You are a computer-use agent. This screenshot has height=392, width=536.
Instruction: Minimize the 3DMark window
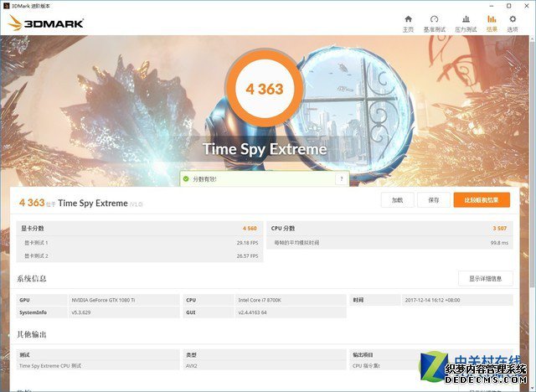(x=492, y=6)
